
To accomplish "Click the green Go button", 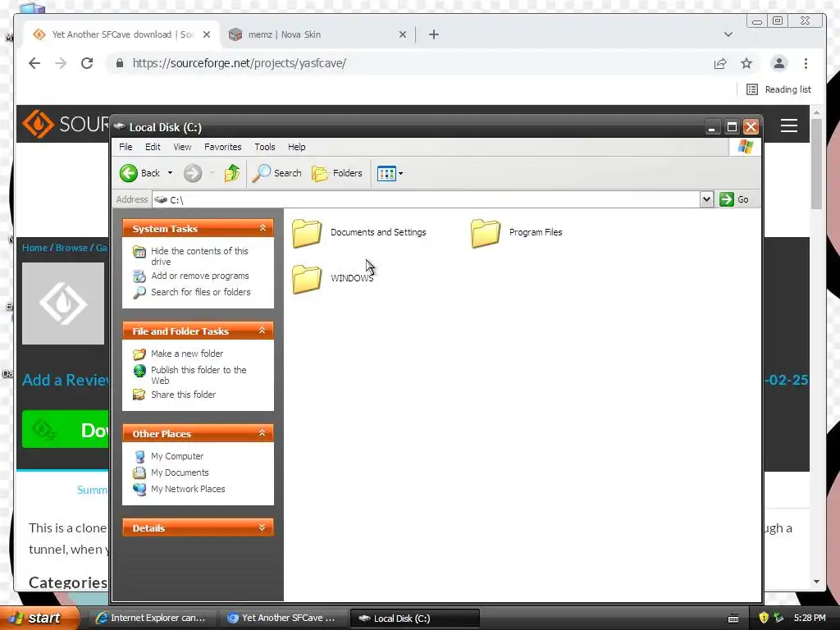I will tap(734, 199).
